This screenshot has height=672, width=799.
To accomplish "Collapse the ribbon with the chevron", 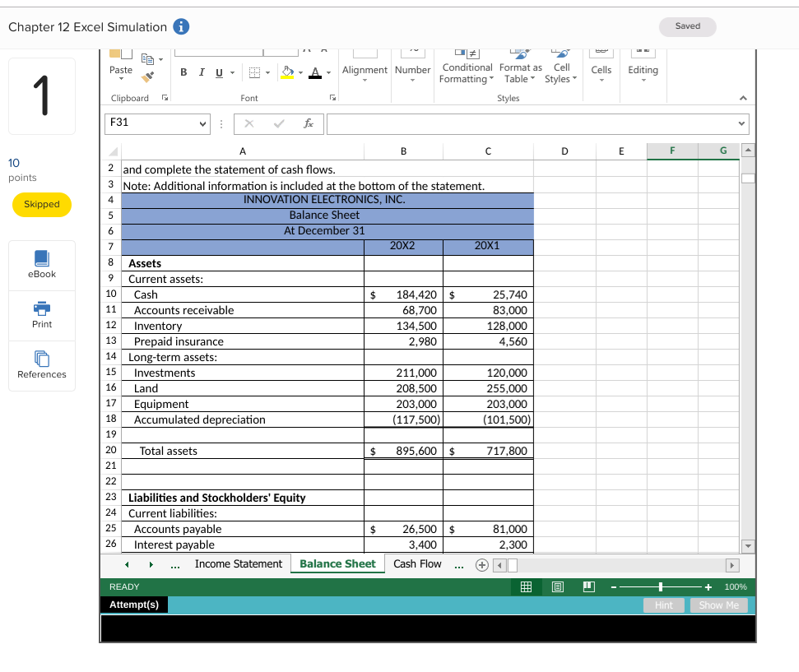I will pyautogui.click(x=743, y=97).
